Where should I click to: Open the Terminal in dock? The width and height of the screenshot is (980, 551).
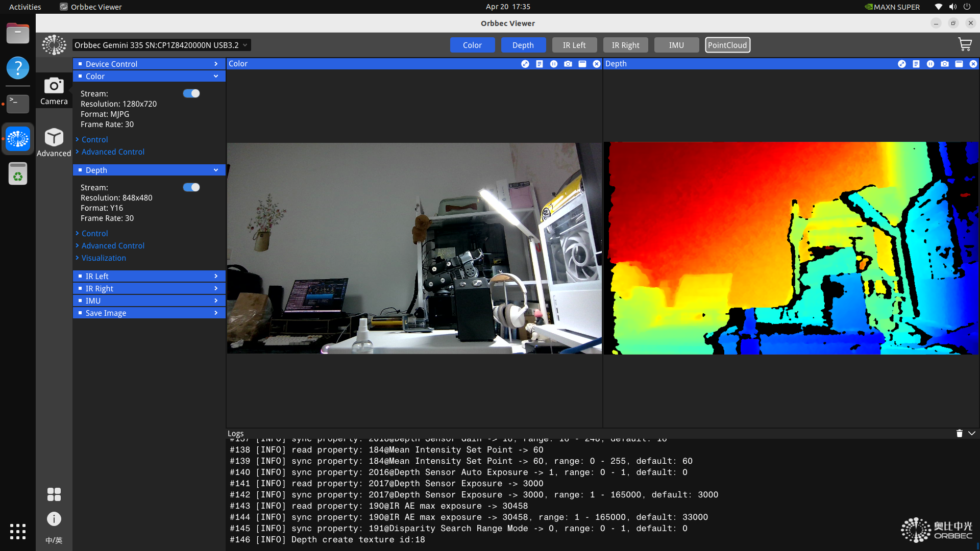[18, 104]
